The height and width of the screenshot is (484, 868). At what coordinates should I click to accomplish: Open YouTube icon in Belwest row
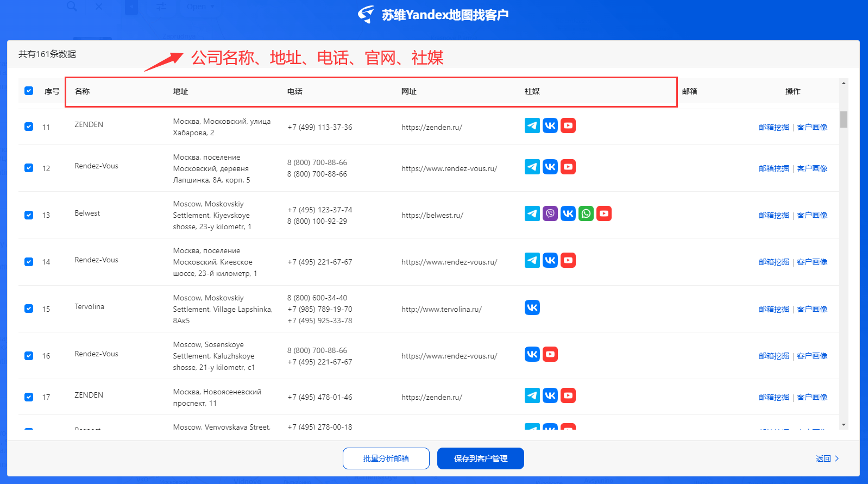[604, 213]
